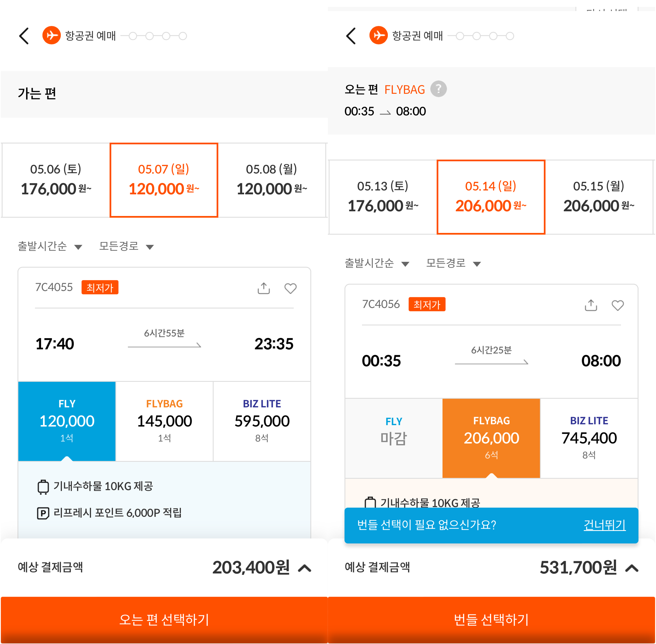Favorite flight 7C4056 with the heart icon
This screenshot has width=656, height=644.
pyautogui.click(x=618, y=305)
